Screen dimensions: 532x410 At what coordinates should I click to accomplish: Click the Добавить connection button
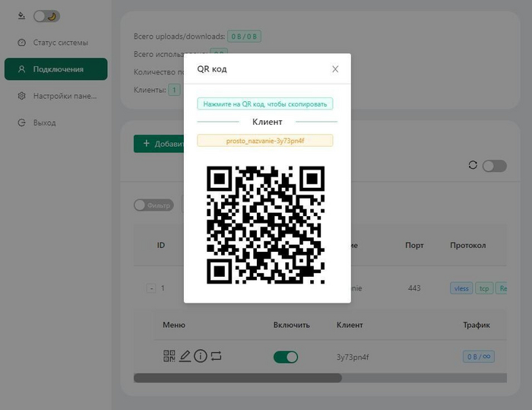159,144
